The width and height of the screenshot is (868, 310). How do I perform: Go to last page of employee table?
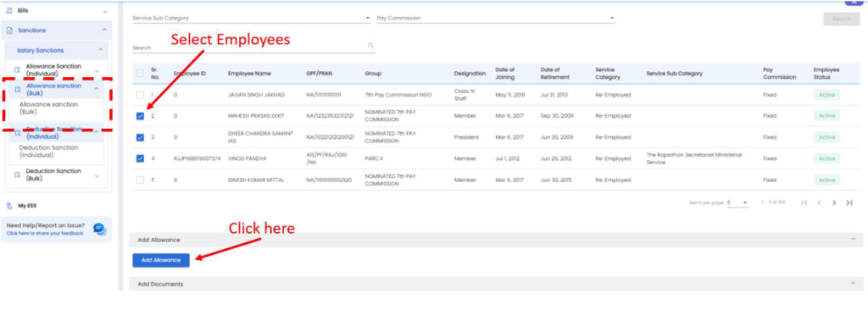pos(849,202)
